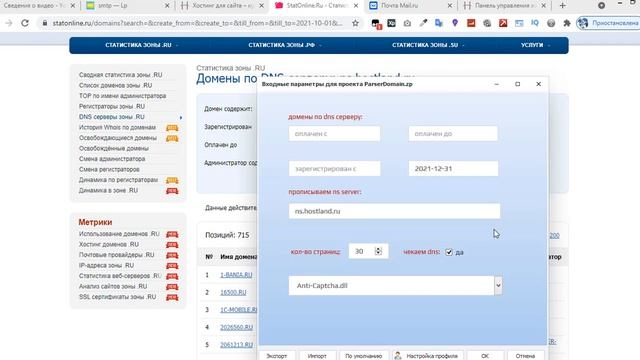Image resolution: width=640 pixels, height=360 pixels.
Task: Close the smtp — Lp tab
Action: [x=167, y=6]
